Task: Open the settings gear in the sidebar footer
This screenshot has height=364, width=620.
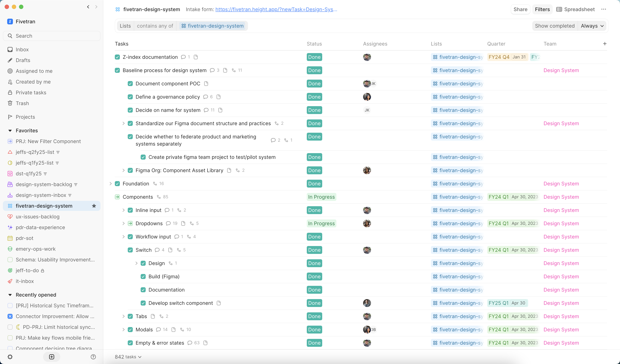Action: pos(10,357)
